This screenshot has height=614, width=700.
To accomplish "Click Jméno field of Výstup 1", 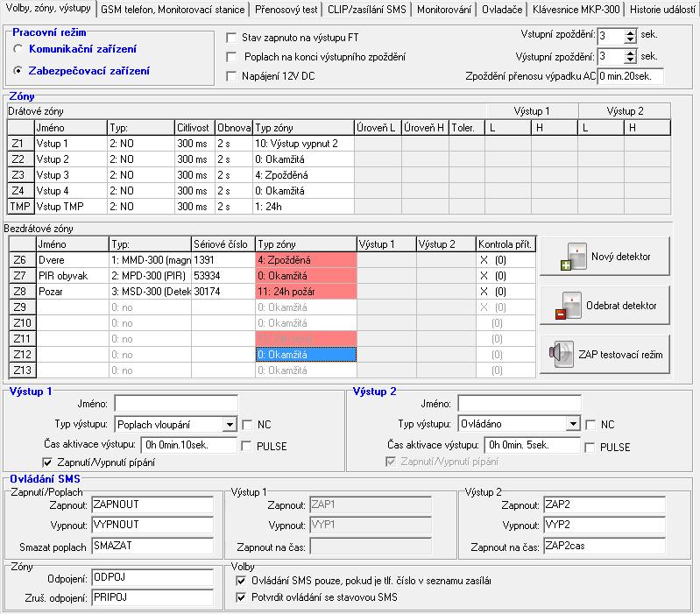I will point(176,404).
